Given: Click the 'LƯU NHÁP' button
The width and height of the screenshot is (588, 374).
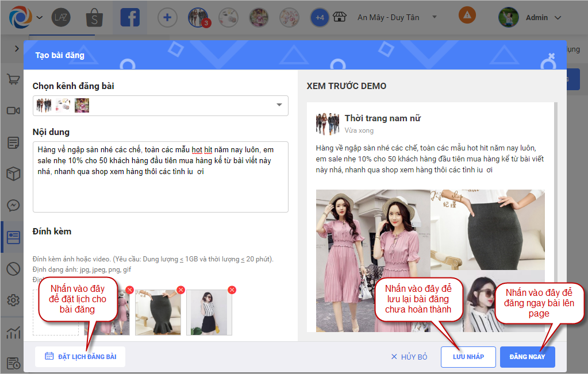Looking at the screenshot, I should [x=468, y=357].
